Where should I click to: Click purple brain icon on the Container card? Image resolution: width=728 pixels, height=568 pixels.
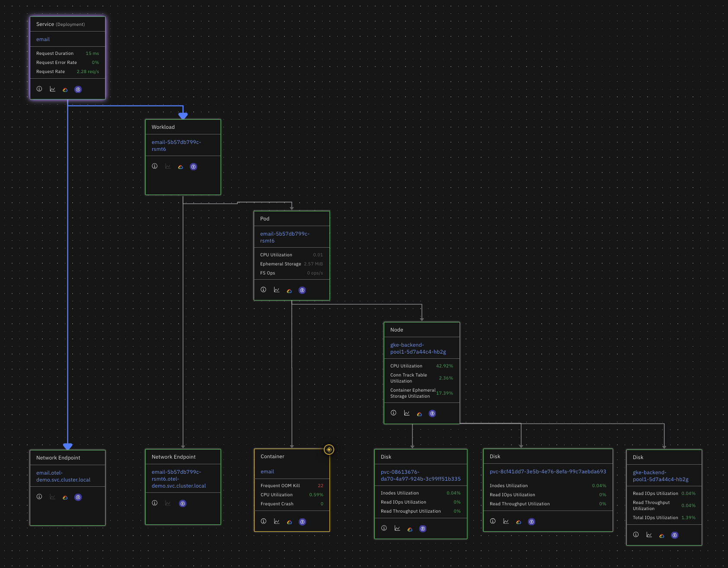pos(303,522)
